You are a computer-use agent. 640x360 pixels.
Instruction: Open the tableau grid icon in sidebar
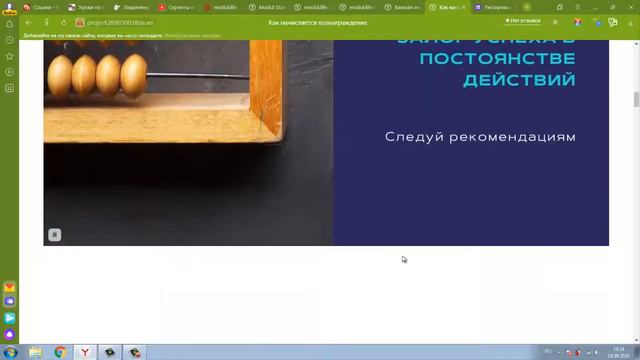(x=9, y=88)
